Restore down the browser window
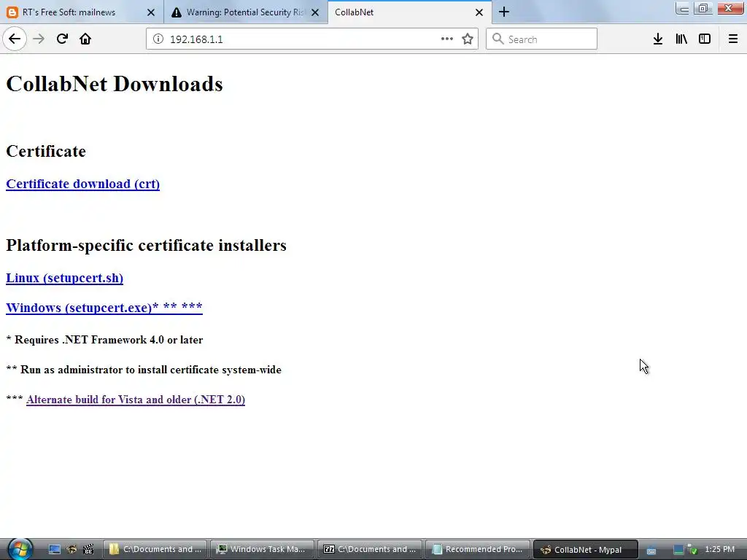 [703, 8]
